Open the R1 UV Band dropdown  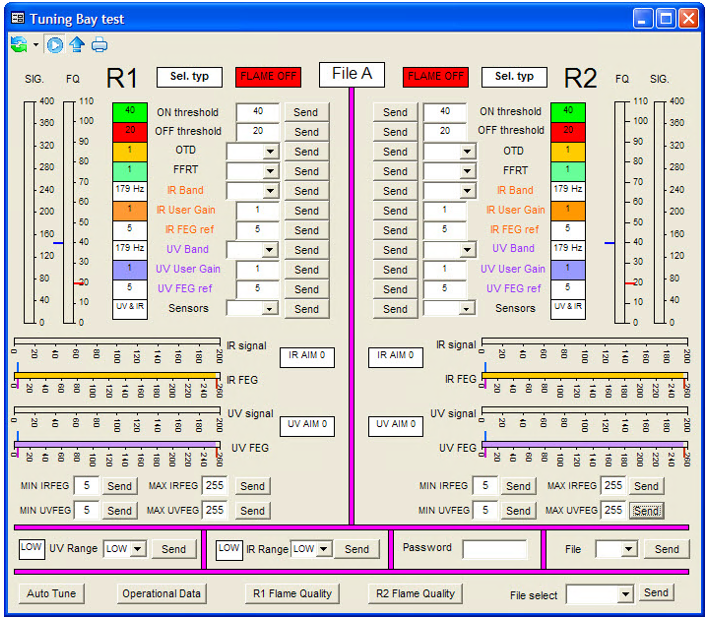click(x=270, y=250)
